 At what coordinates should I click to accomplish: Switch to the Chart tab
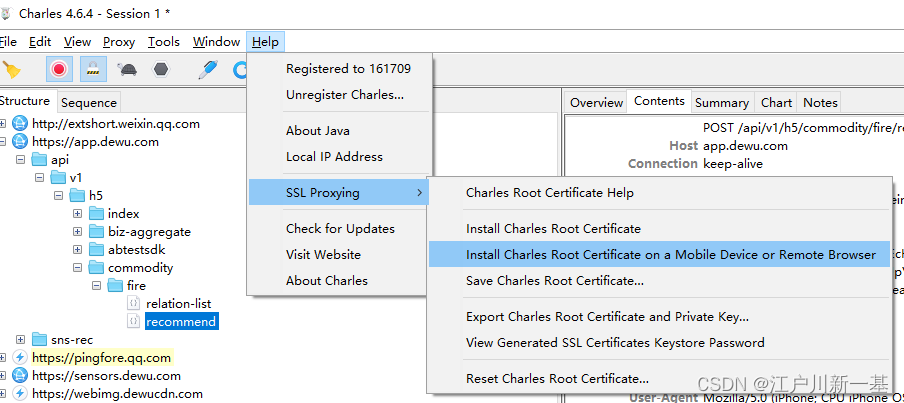776,103
